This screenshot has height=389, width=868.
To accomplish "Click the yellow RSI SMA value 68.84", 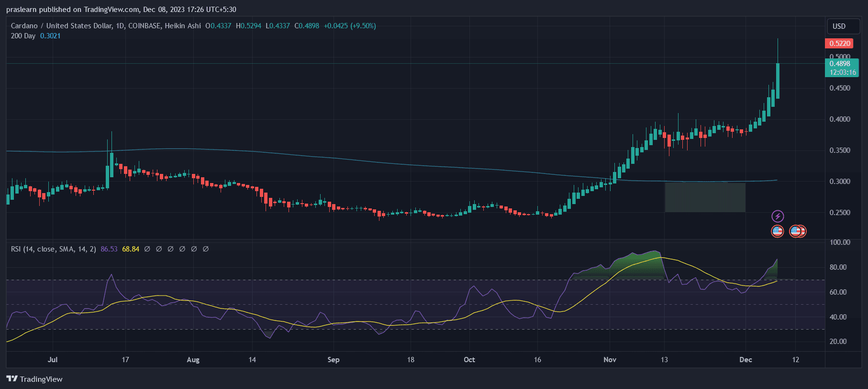I will pos(131,249).
